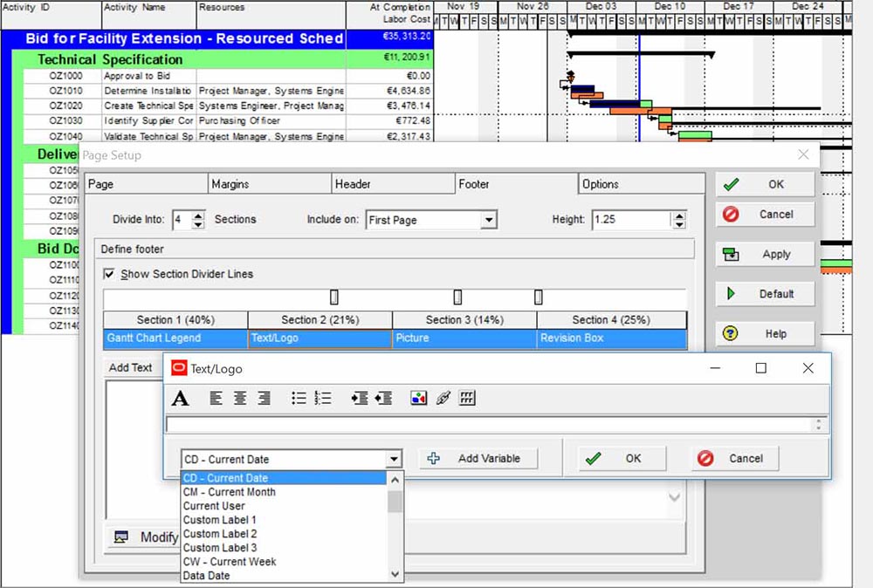Click the center alignment icon
Viewport: 873px width, 588px height.
click(x=240, y=399)
